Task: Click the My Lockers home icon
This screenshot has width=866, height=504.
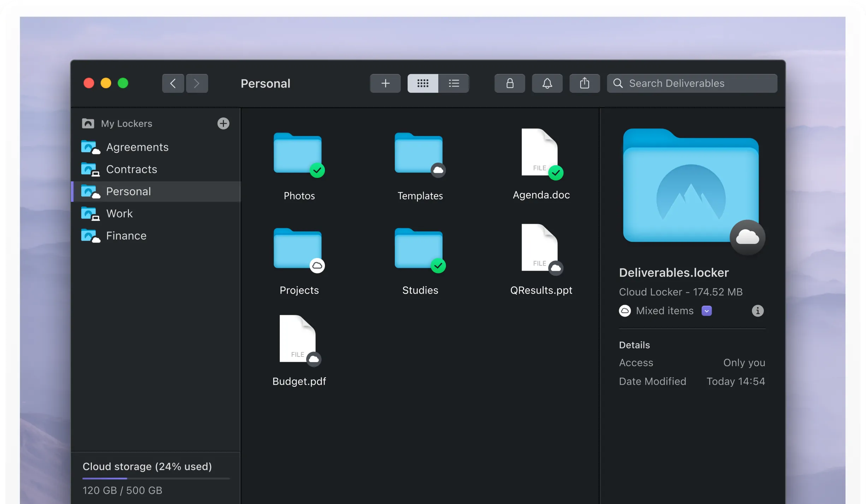Action: (x=88, y=123)
